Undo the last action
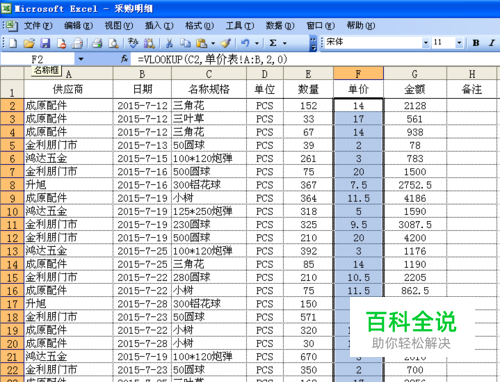This screenshot has height=382, width=500. click(x=246, y=43)
